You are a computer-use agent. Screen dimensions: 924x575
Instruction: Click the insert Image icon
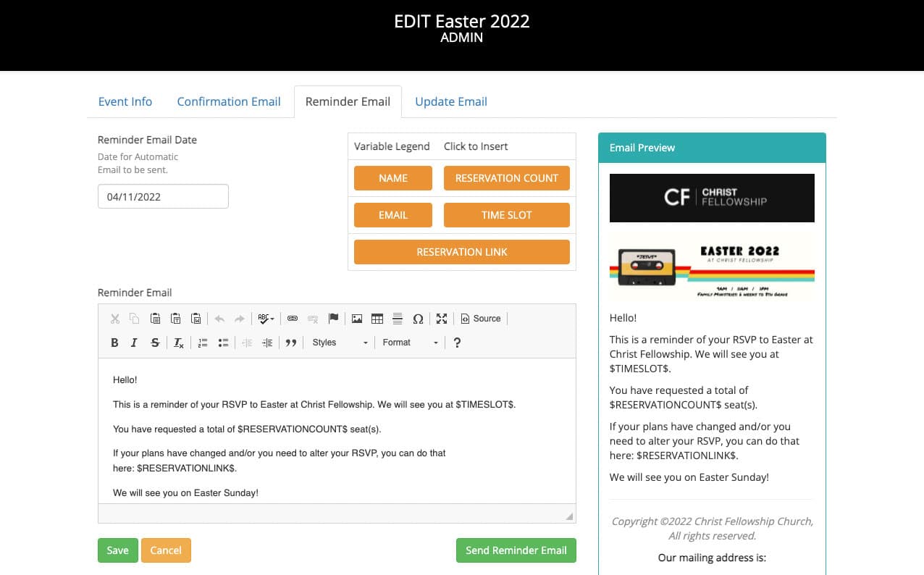pyautogui.click(x=357, y=319)
